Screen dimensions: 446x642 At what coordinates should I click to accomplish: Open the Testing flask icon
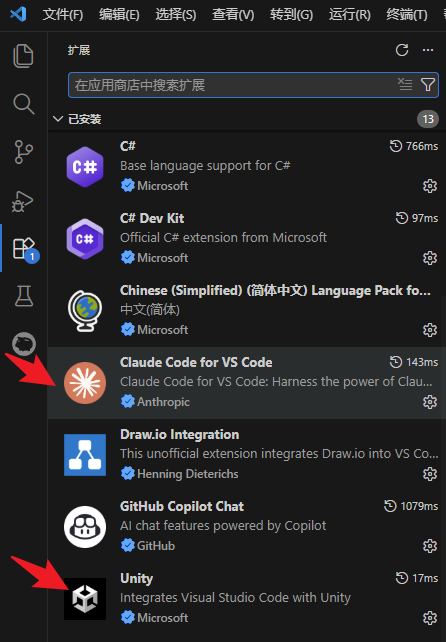click(x=24, y=296)
